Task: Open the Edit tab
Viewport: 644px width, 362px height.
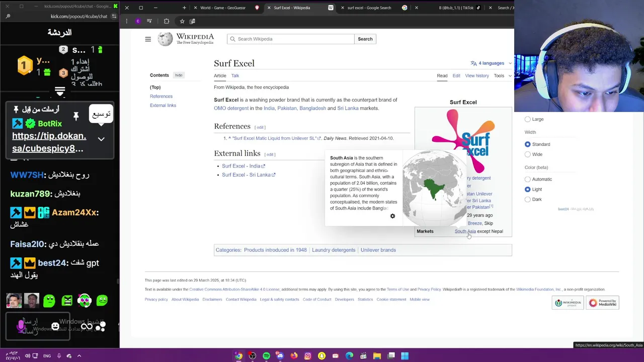Action: pyautogui.click(x=456, y=76)
